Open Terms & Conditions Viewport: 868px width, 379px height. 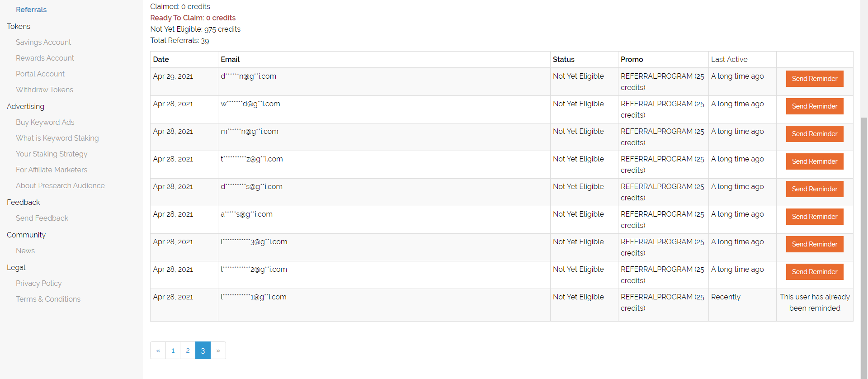(x=48, y=299)
